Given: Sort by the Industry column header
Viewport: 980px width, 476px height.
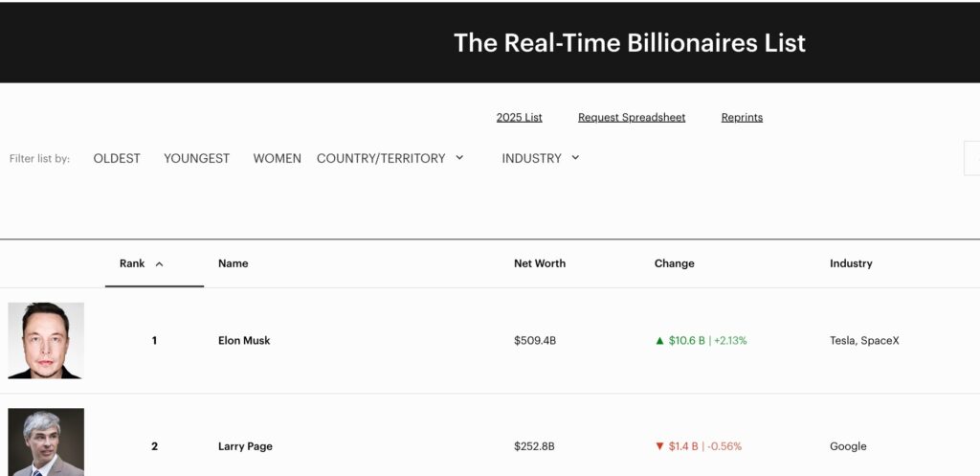Looking at the screenshot, I should [851, 263].
